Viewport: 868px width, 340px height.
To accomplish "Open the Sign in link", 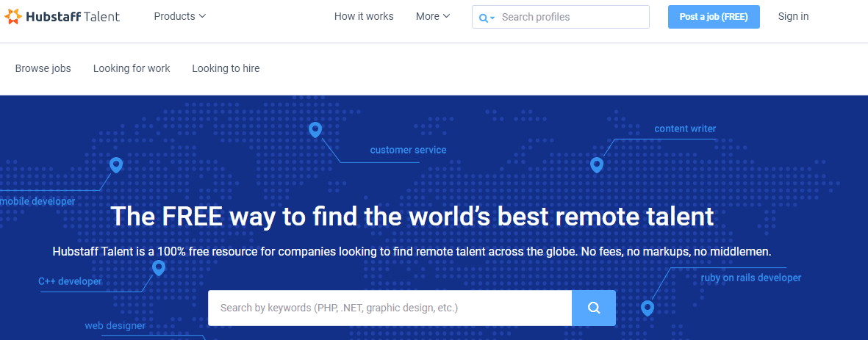I will click(793, 16).
